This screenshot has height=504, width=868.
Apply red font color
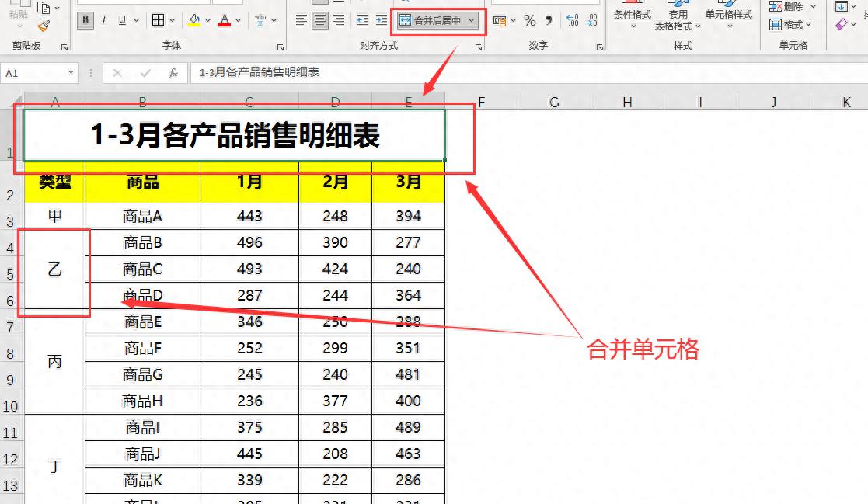(225, 20)
